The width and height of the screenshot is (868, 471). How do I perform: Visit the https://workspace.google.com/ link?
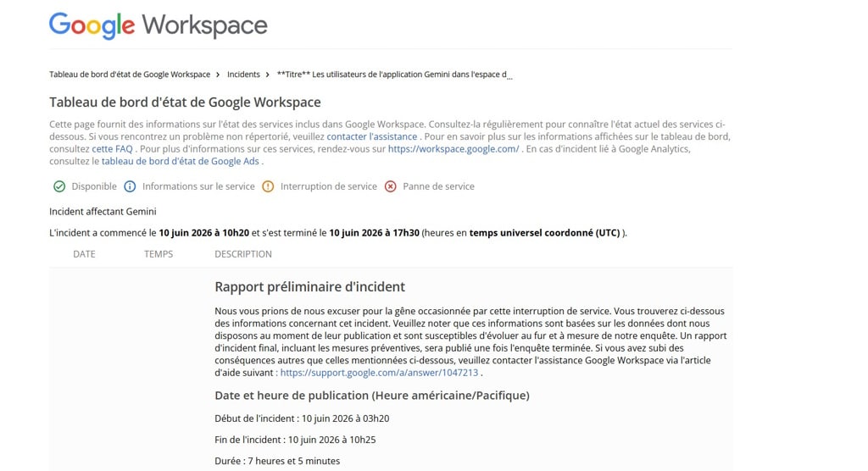[x=453, y=149]
